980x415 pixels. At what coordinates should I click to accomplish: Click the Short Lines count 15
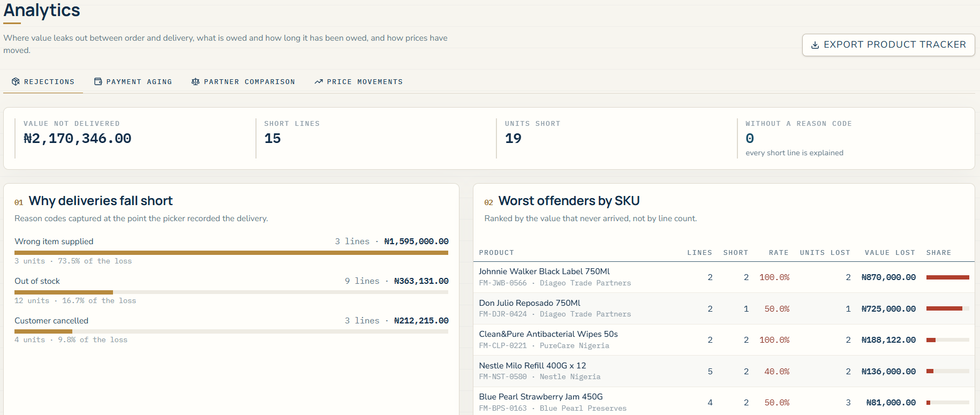[x=273, y=139]
